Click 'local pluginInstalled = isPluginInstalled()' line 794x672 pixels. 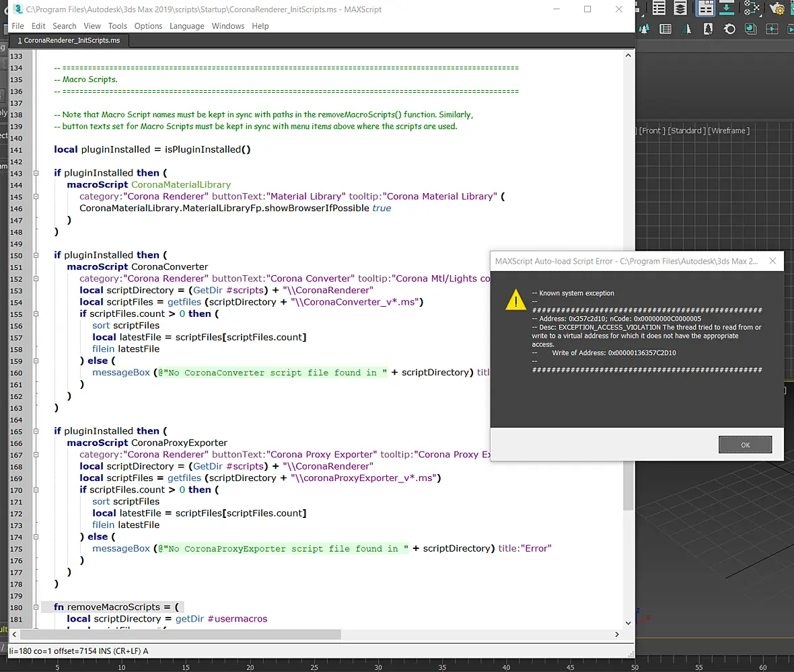click(x=152, y=149)
